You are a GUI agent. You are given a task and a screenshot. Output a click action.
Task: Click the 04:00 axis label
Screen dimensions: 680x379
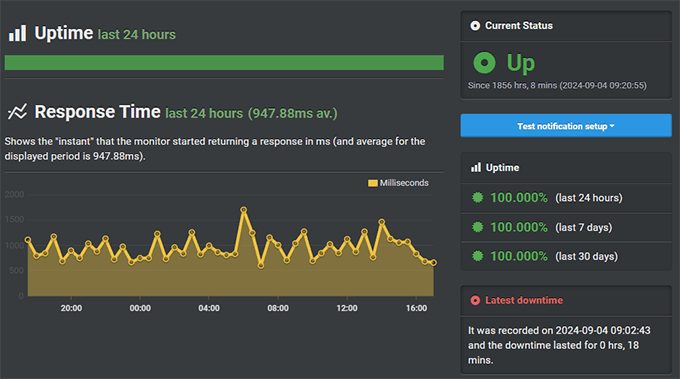click(209, 308)
